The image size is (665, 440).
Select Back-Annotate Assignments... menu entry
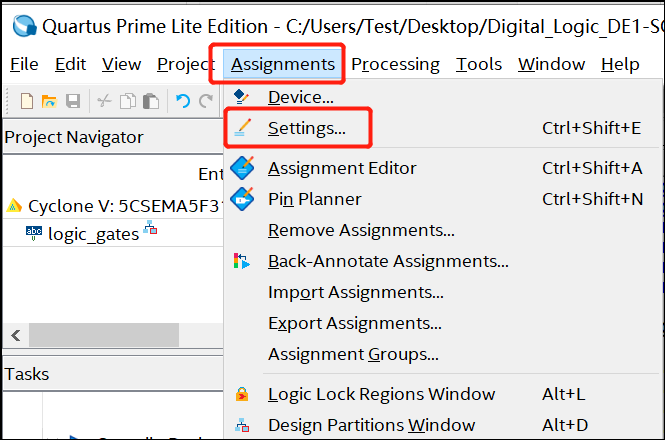point(443,261)
